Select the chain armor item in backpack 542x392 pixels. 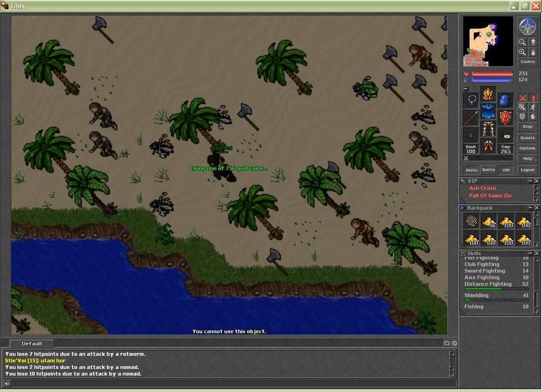coord(472,221)
